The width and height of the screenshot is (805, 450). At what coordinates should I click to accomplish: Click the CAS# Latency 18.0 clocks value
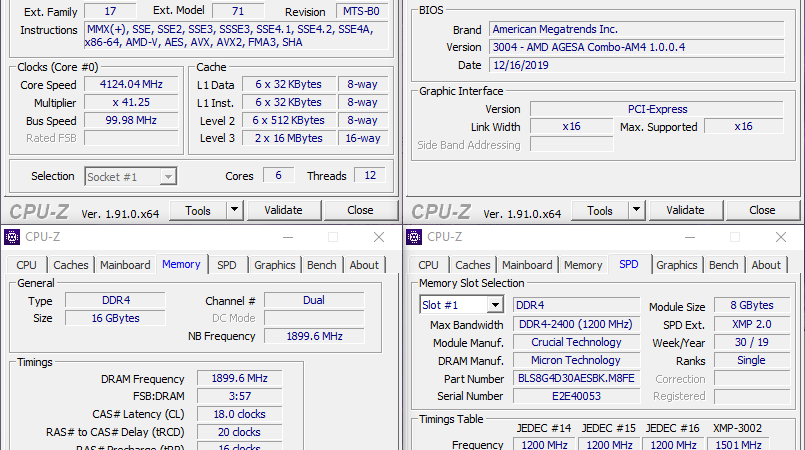click(x=240, y=414)
